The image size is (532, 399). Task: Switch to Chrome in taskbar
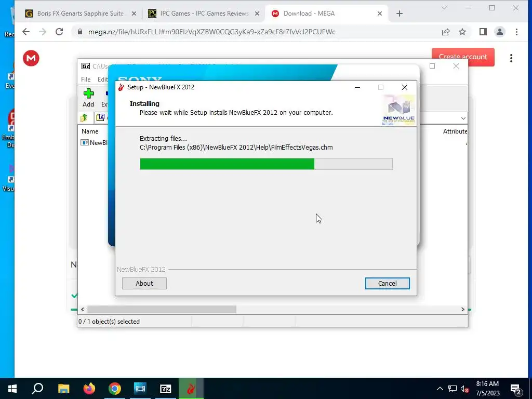[x=115, y=389]
